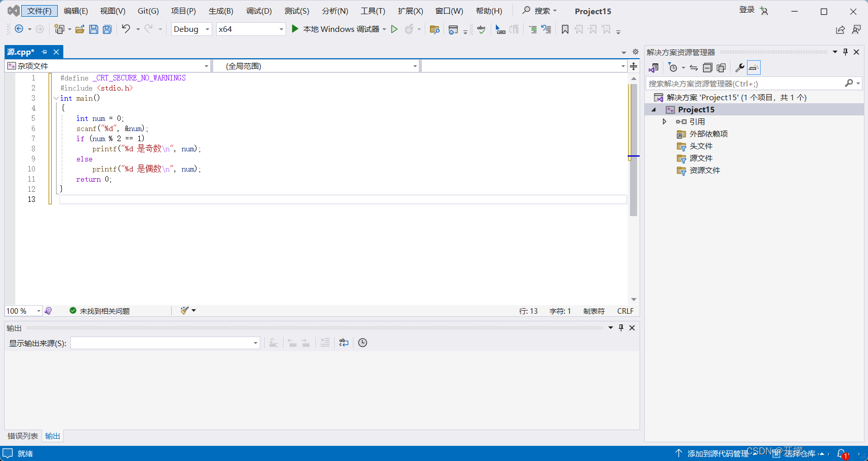Pin the 源.cpp tab

point(45,52)
